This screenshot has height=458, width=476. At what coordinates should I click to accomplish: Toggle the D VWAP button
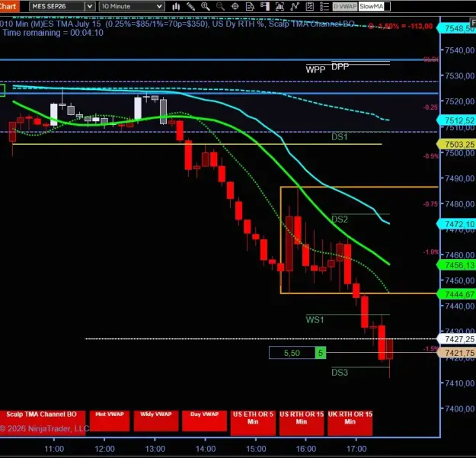(x=345, y=6)
